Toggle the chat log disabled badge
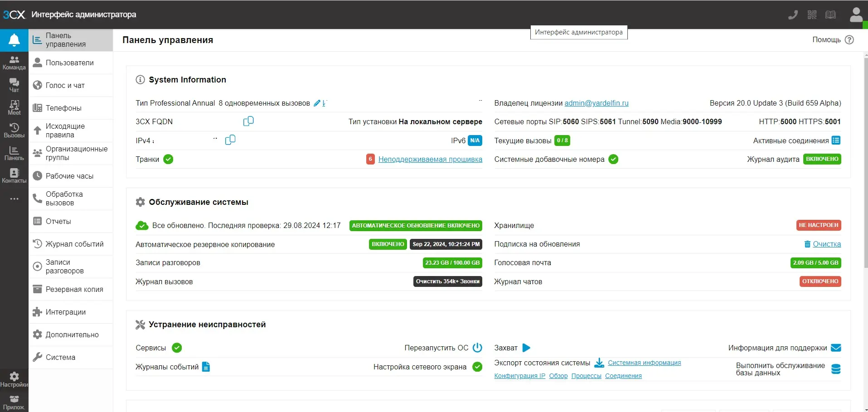 820,281
